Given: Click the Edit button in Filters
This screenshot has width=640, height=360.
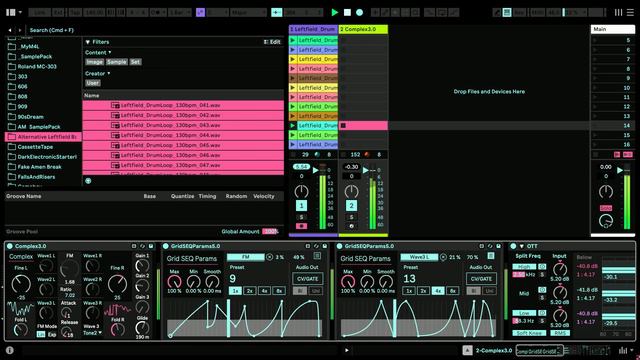Looking at the screenshot, I should [x=272, y=42].
